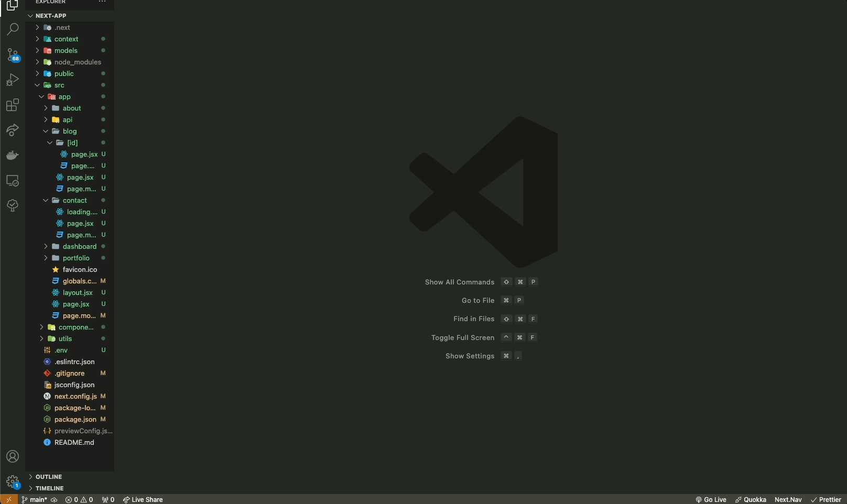Open the Explorer view icon
Image resolution: width=847 pixels, height=504 pixels.
point(13,5)
